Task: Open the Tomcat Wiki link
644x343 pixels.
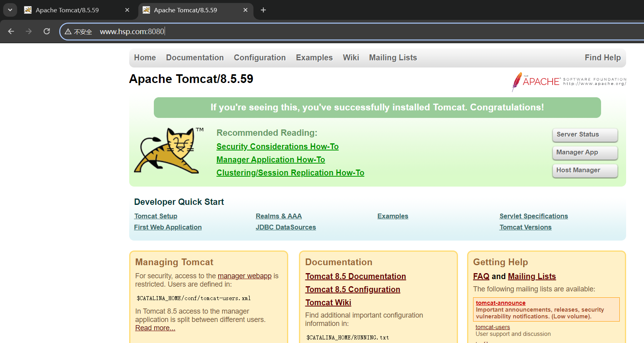Action: (x=328, y=303)
